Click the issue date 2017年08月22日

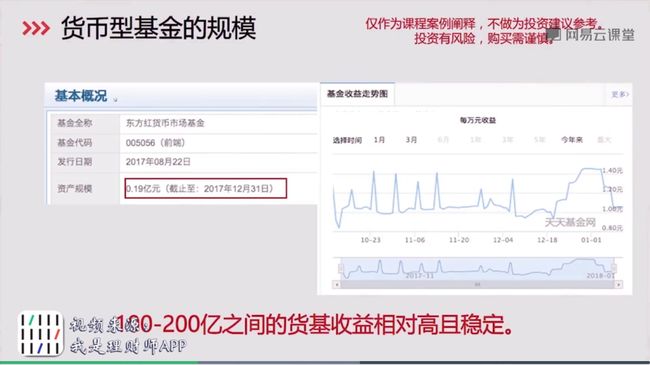[x=158, y=162]
